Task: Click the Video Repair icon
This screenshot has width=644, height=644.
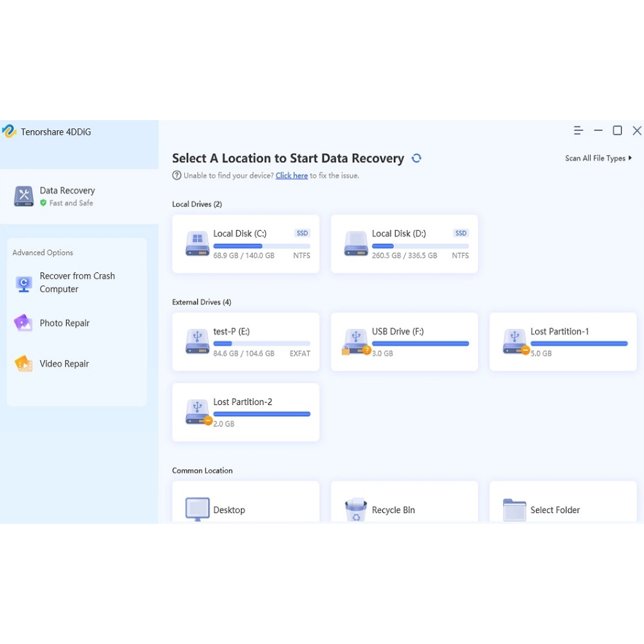Action: [23, 364]
